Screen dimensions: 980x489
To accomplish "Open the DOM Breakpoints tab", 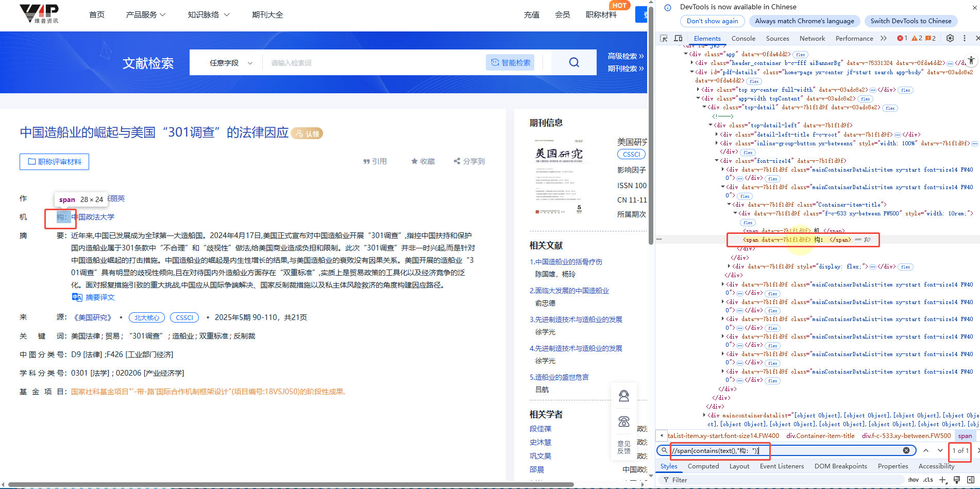I will coord(841,466).
